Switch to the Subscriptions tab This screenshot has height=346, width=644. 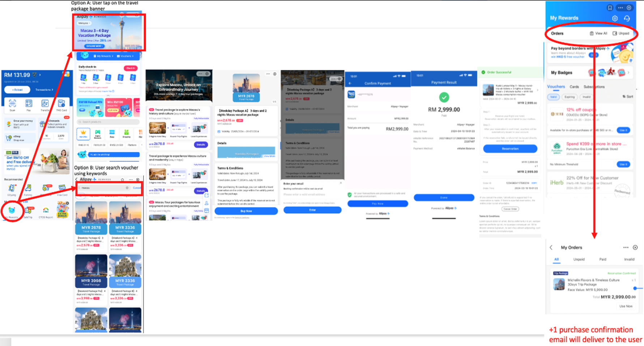(x=594, y=87)
